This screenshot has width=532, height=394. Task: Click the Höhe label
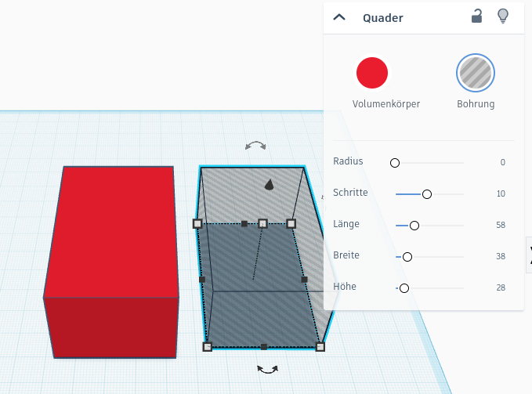[x=345, y=287]
